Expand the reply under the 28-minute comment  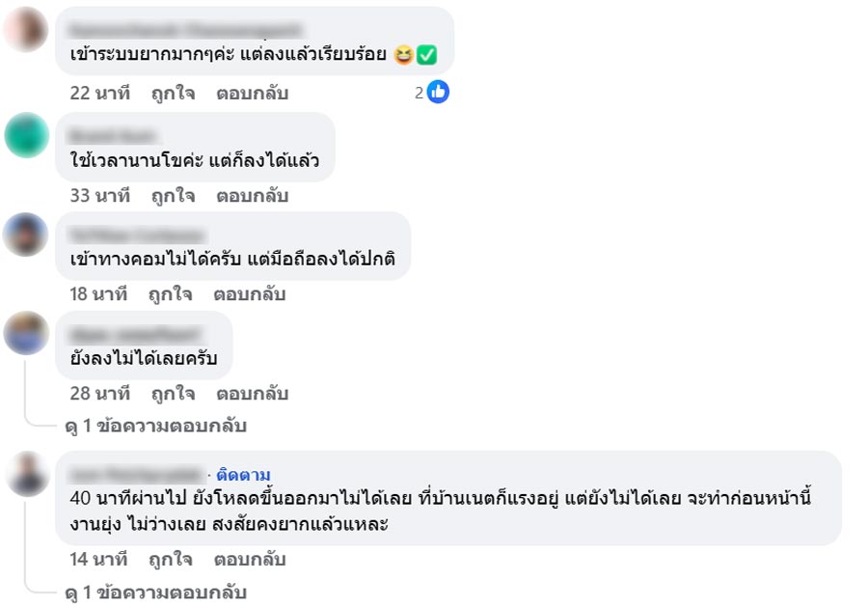[x=155, y=426]
